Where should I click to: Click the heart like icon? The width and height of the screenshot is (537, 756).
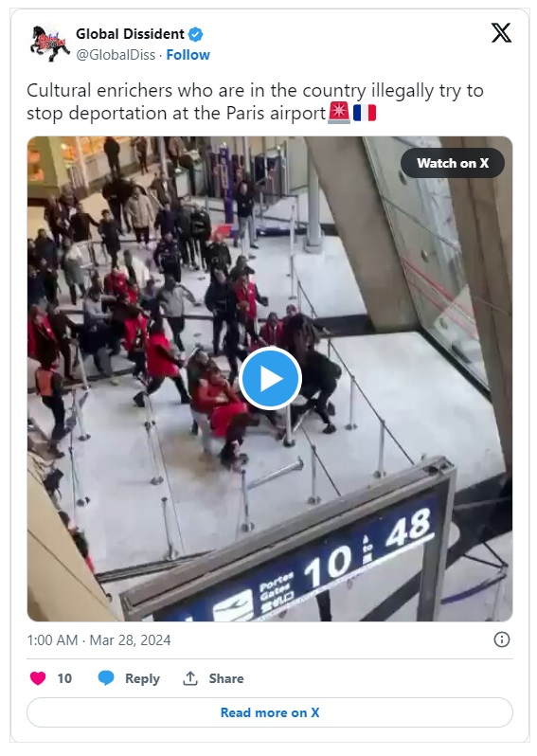point(38,678)
